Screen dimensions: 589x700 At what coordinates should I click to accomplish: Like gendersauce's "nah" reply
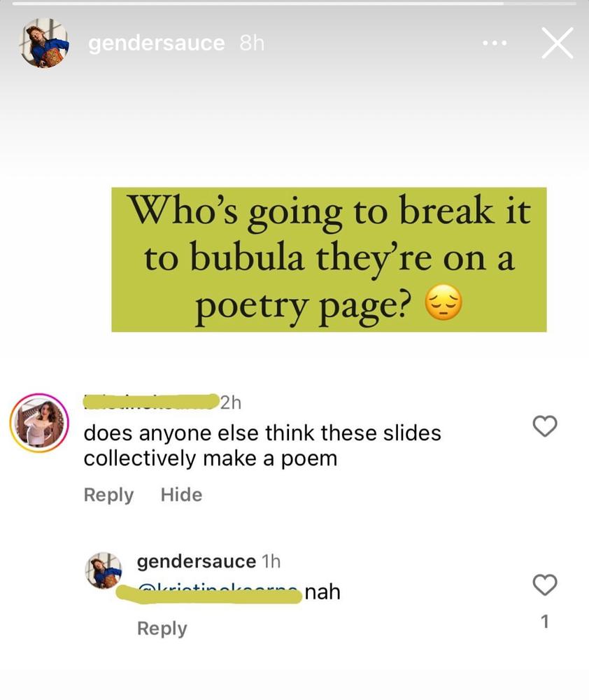[x=545, y=584]
